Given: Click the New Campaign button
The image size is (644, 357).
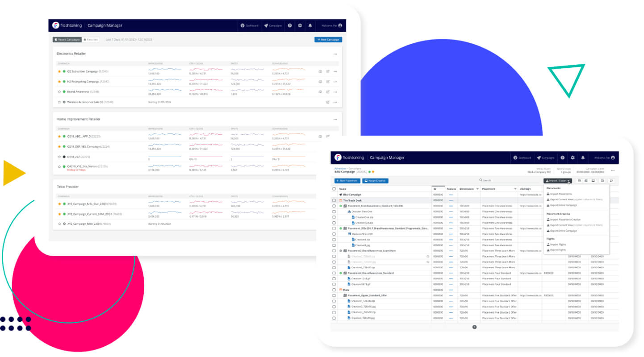Looking at the screenshot, I should point(328,40).
